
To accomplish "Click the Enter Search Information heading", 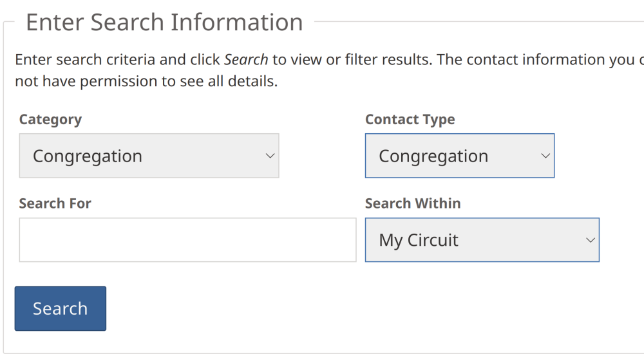I will 164,23.
